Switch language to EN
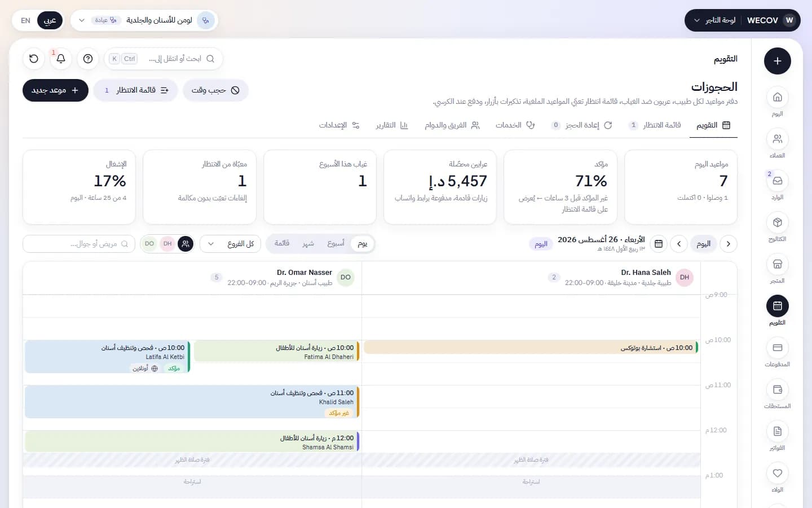Image resolution: width=812 pixels, height=508 pixels. [25, 20]
